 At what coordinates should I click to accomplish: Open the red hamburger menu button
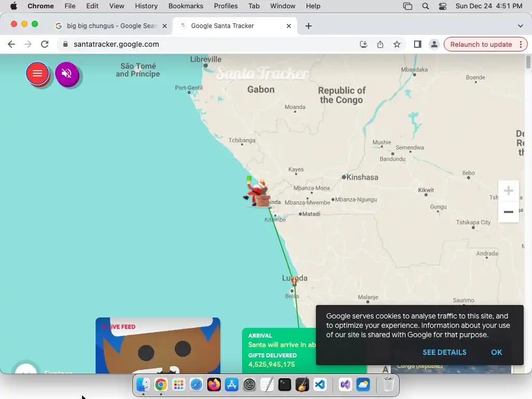(37, 73)
